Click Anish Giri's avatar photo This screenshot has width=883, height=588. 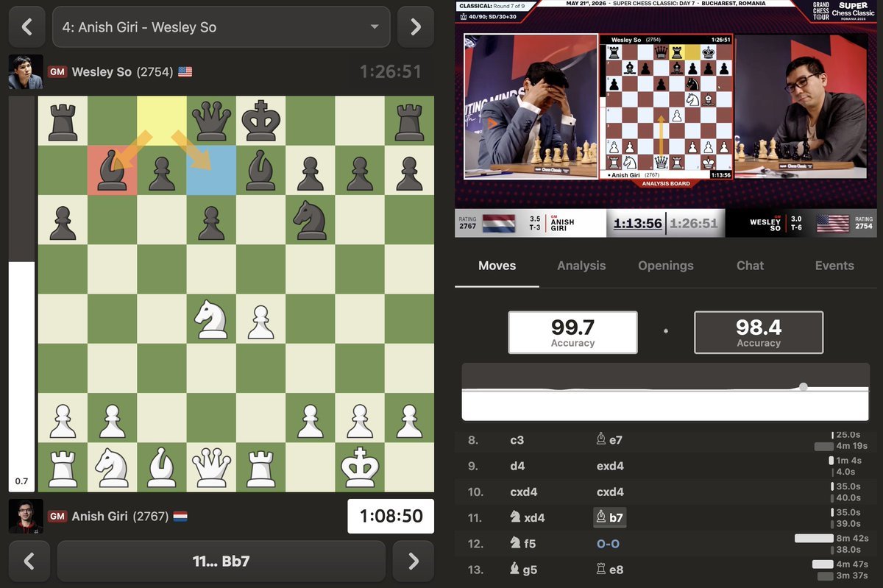click(x=26, y=516)
